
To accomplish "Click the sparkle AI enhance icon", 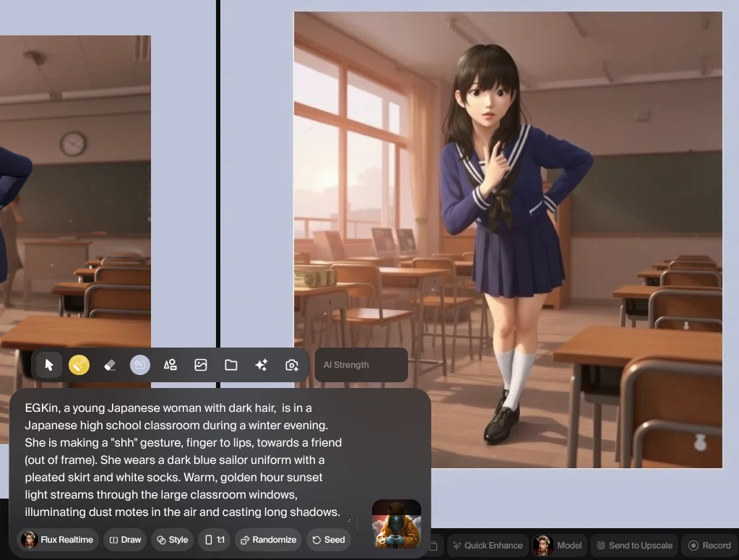I will [x=261, y=365].
